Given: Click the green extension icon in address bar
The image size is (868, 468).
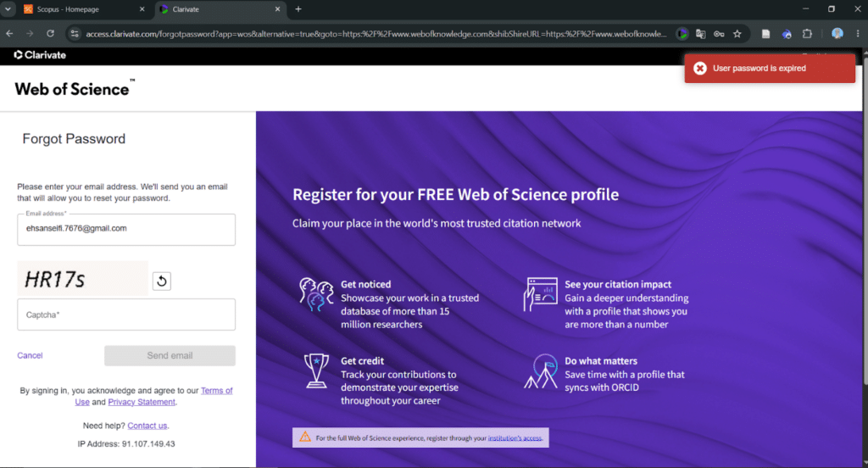Looking at the screenshot, I should pos(682,34).
